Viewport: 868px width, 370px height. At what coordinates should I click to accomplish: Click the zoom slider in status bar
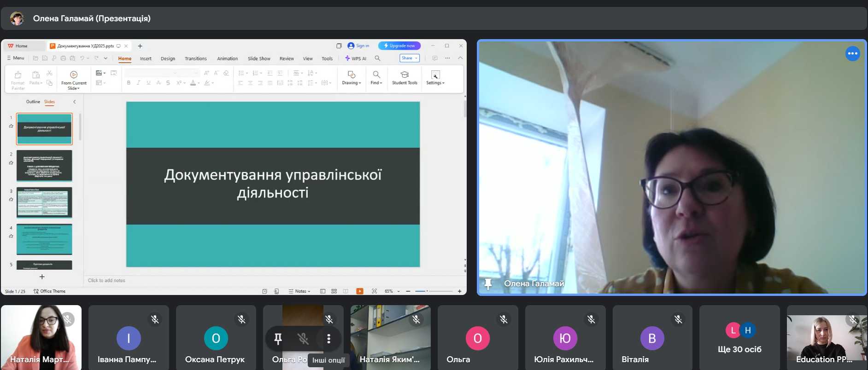pos(434,291)
